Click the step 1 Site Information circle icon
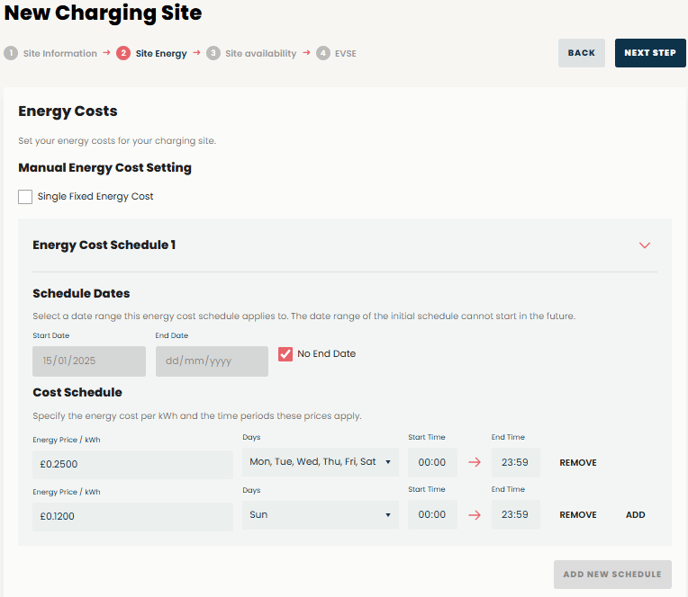Image resolution: width=688 pixels, height=597 pixels. click(11, 53)
